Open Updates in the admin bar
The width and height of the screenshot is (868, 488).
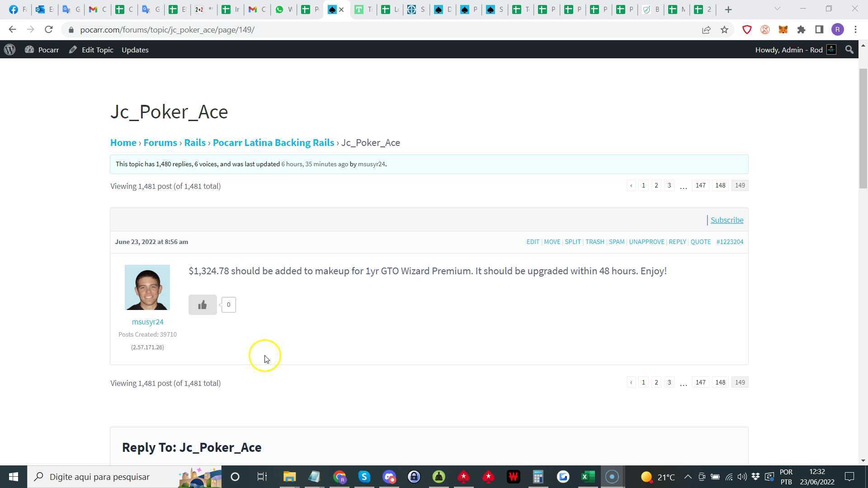(135, 50)
